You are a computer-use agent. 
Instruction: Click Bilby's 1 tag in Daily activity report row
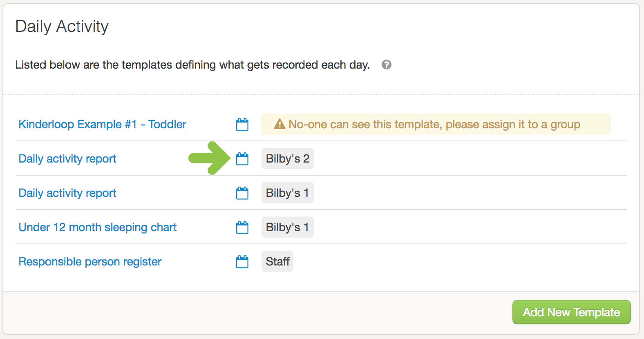pyautogui.click(x=287, y=193)
